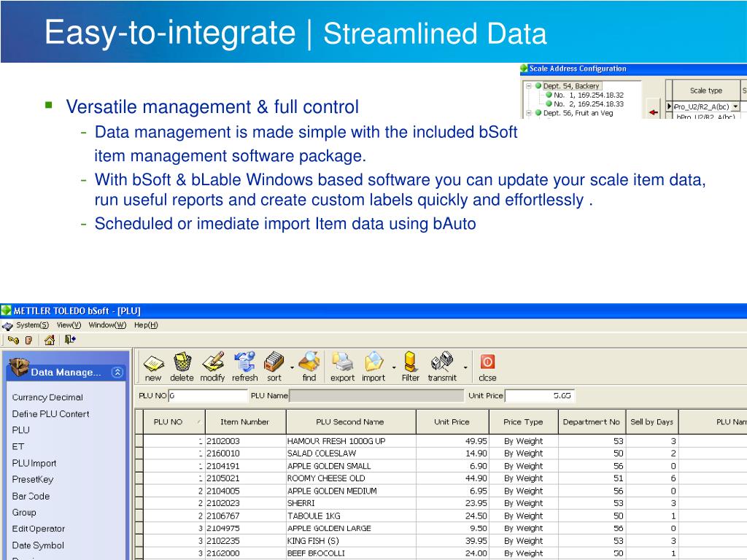The image size is (747, 560).
Task: Open the ET link in the sidebar
Action: tap(18, 447)
